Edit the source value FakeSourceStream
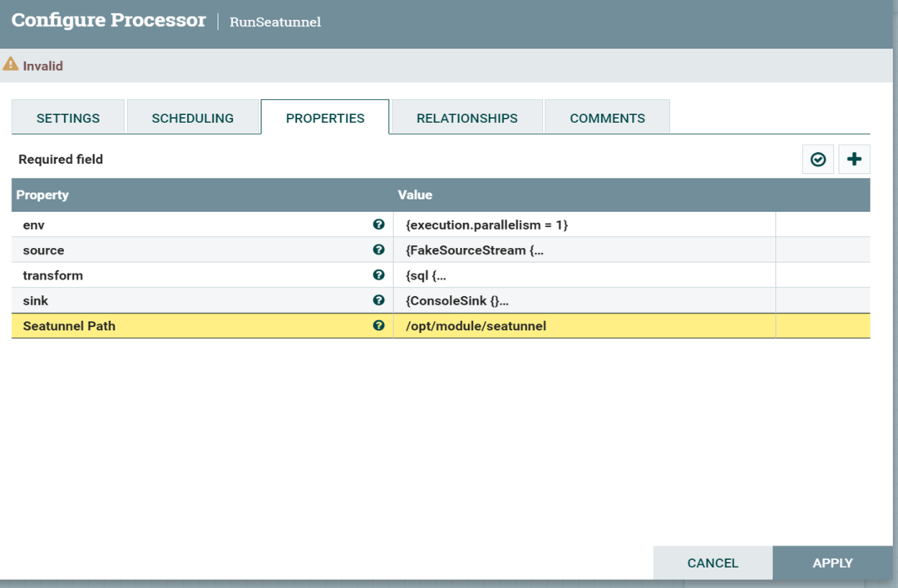The width and height of the screenshot is (898, 588). pos(585,250)
